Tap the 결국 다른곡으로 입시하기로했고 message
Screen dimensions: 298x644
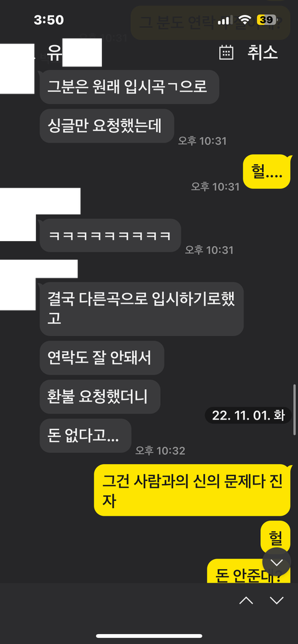click(x=142, y=309)
